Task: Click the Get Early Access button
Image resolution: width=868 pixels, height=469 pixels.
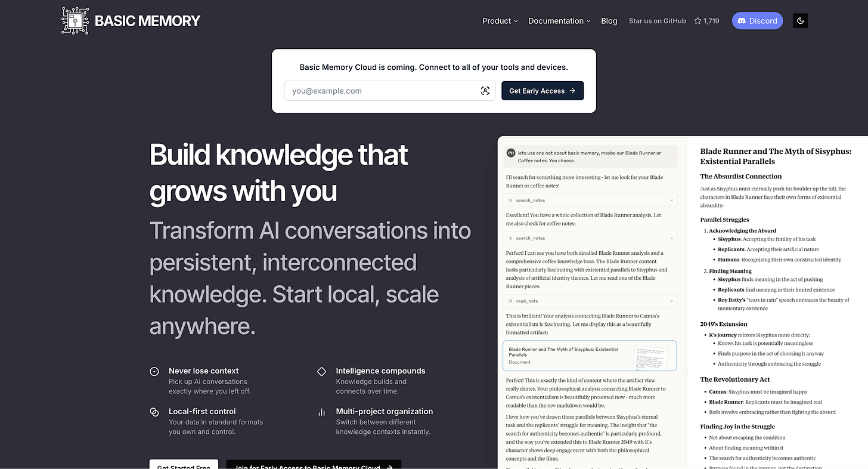Action: point(542,91)
